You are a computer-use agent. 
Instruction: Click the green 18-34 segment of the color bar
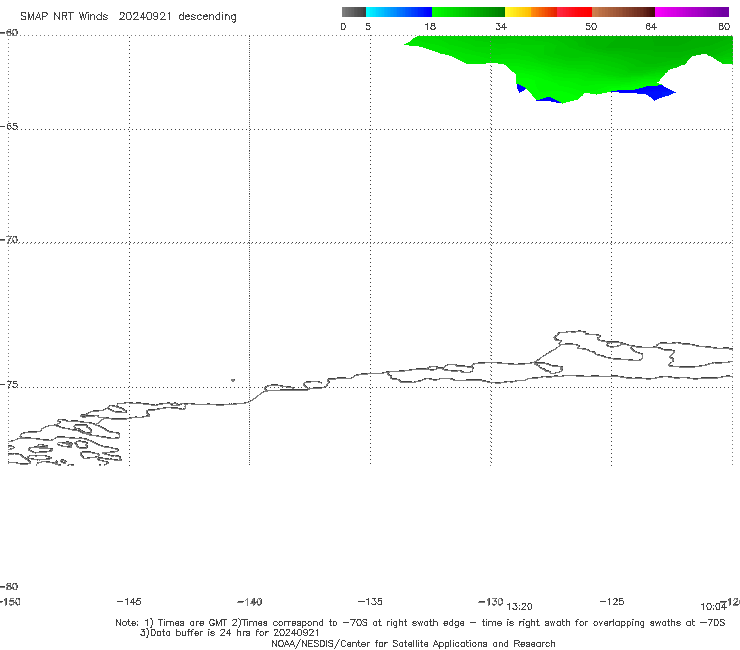468,12
